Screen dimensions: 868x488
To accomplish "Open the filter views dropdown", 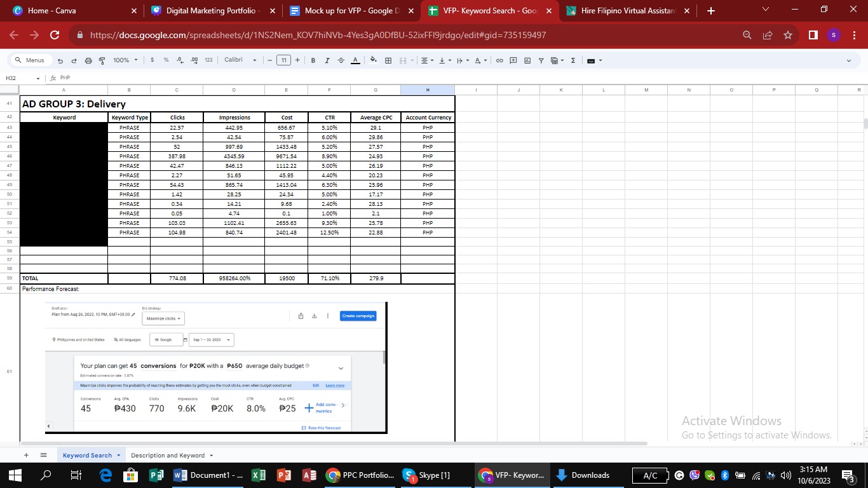I will pos(557,60).
